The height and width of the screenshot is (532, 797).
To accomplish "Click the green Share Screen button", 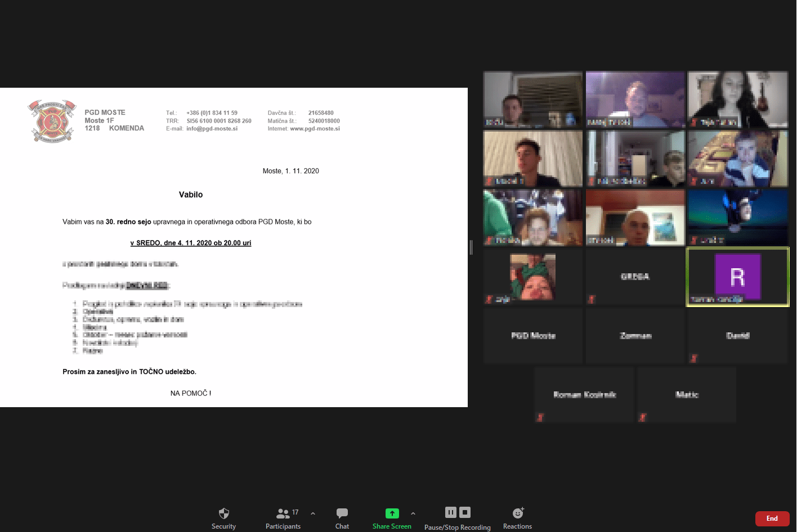I will coord(392,518).
